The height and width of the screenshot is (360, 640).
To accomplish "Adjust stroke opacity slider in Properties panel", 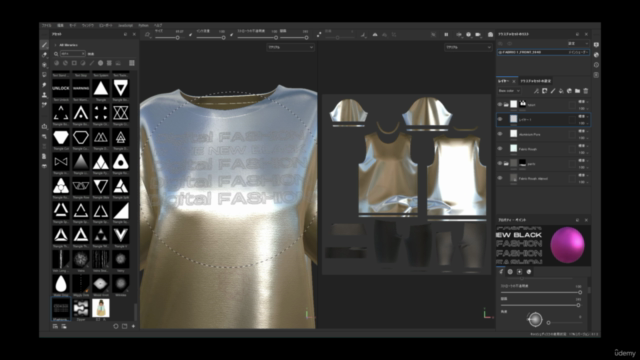I will click(540, 292).
